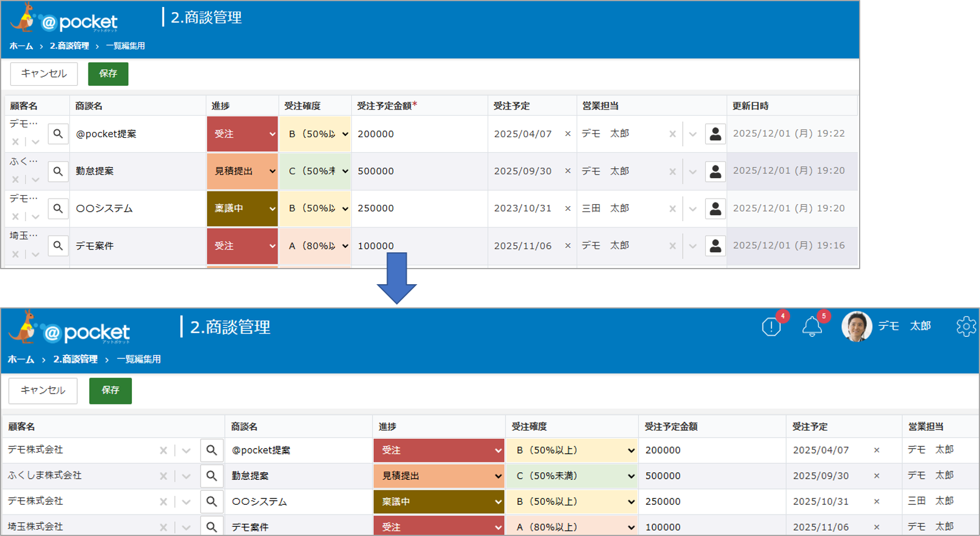
Task: Click the person icon beside 三田 太郎
Action: [715, 208]
